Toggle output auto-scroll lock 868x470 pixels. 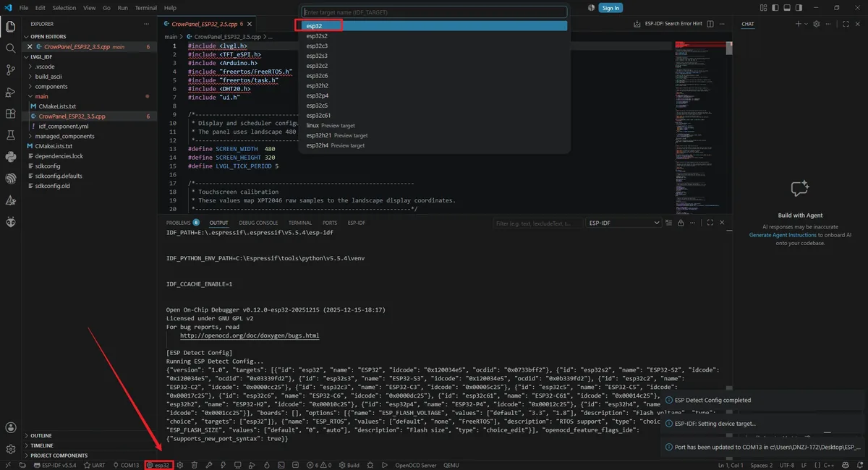click(680, 223)
